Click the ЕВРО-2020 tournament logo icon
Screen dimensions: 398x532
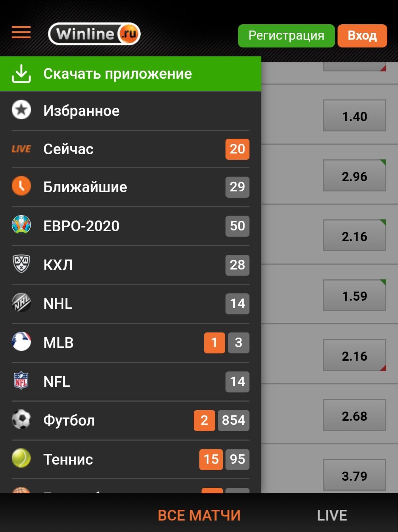click(21, 225)
